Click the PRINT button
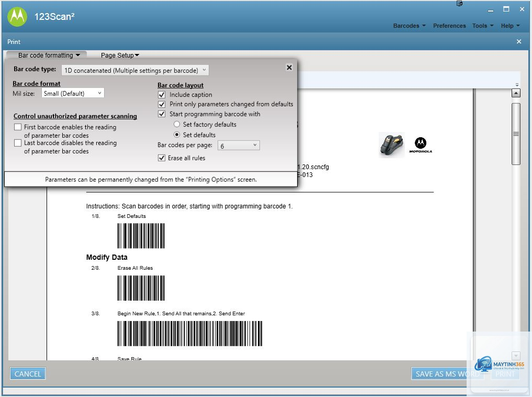532x397 pixels. pos(505,374)
